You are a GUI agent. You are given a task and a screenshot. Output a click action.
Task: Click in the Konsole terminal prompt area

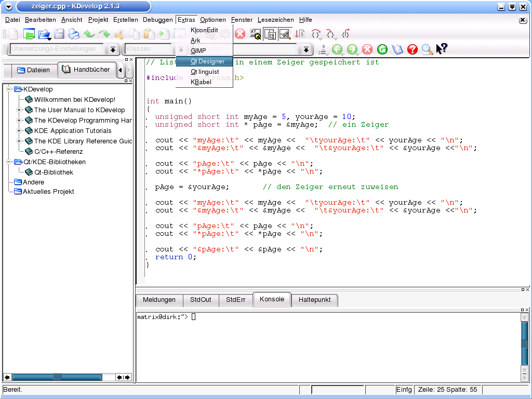tap(194, 317)
